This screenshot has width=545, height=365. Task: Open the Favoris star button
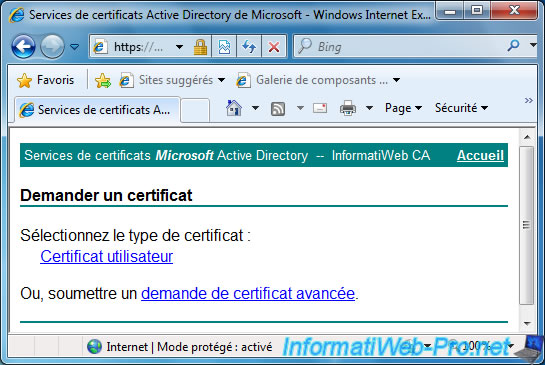point(46,80)
